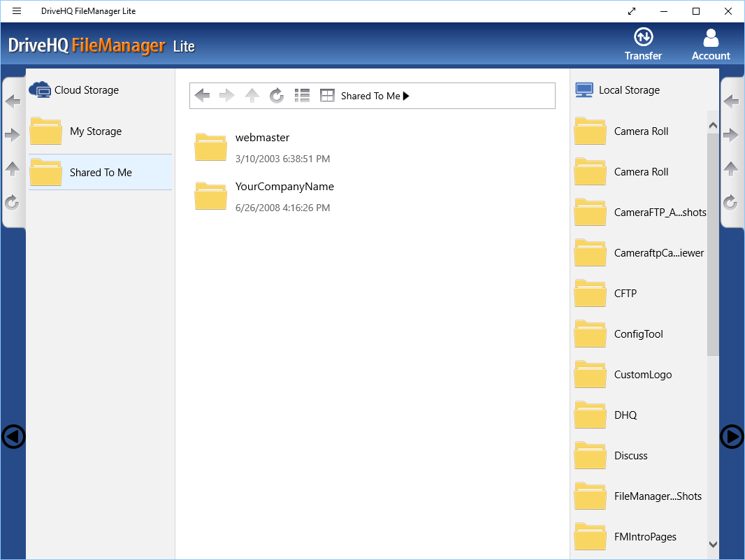745x560 pixels.
Task: Switch cloud files to thumbnail grid view
Action: (327, 96)
